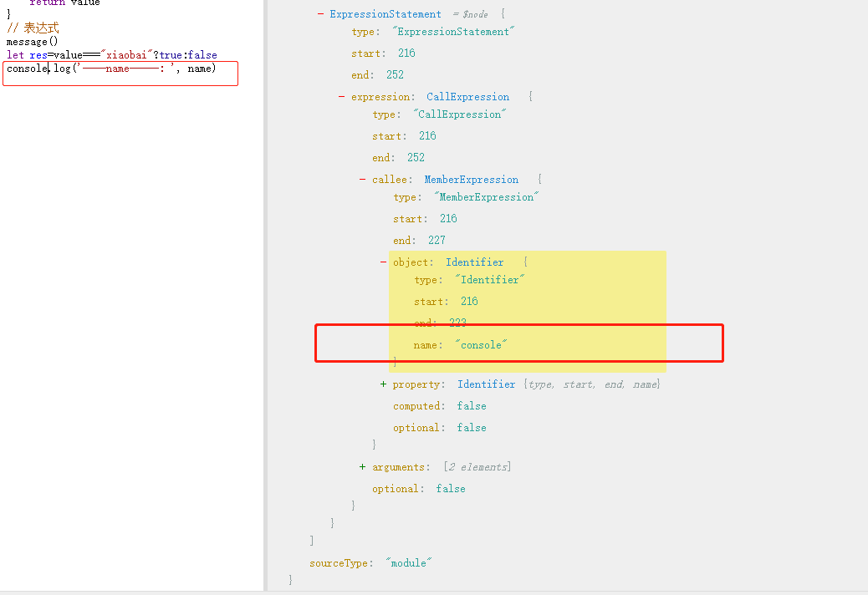Click the message() call in editor
868x595 pixels.
click(32, 42)
